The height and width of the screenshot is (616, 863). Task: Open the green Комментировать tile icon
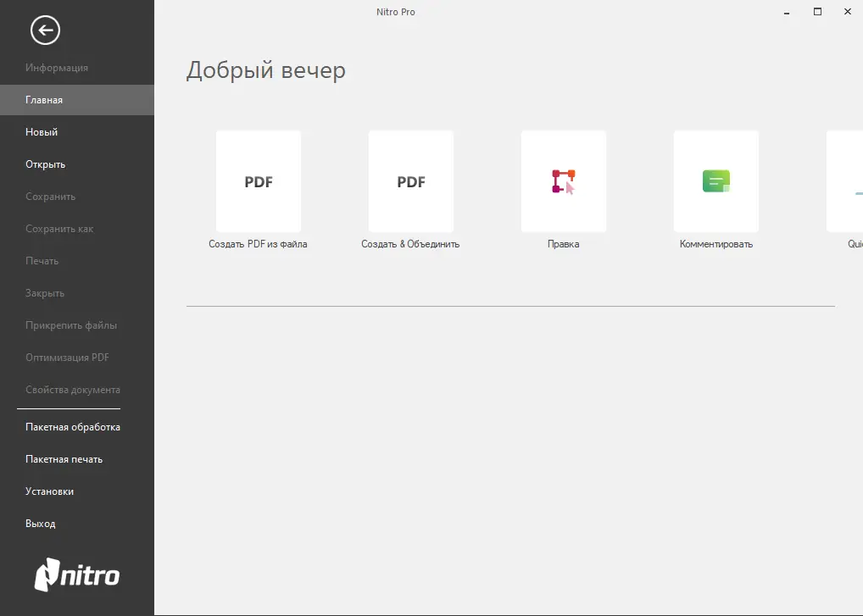pyautogui.click(x=716, y=181)
